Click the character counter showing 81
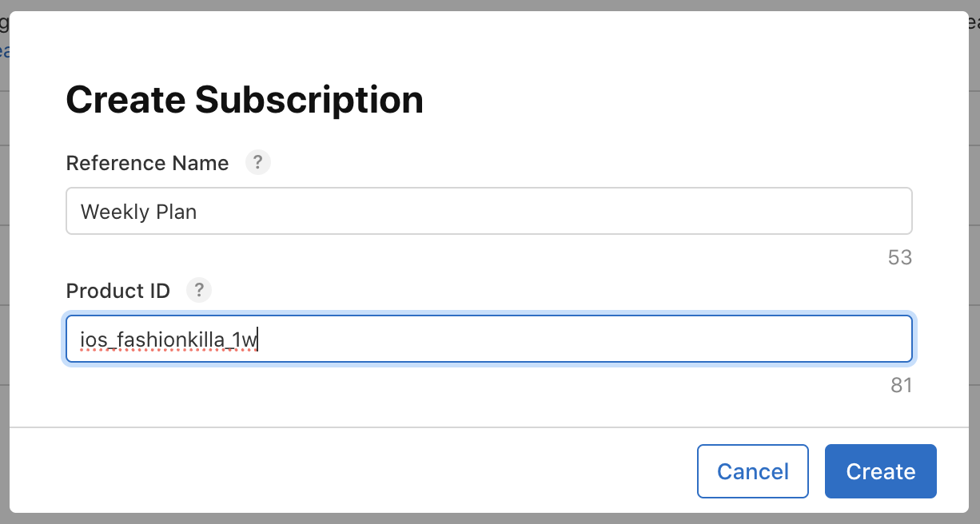Image resolution: width=980 pixels, height=524 pixels. coord(902,385)
